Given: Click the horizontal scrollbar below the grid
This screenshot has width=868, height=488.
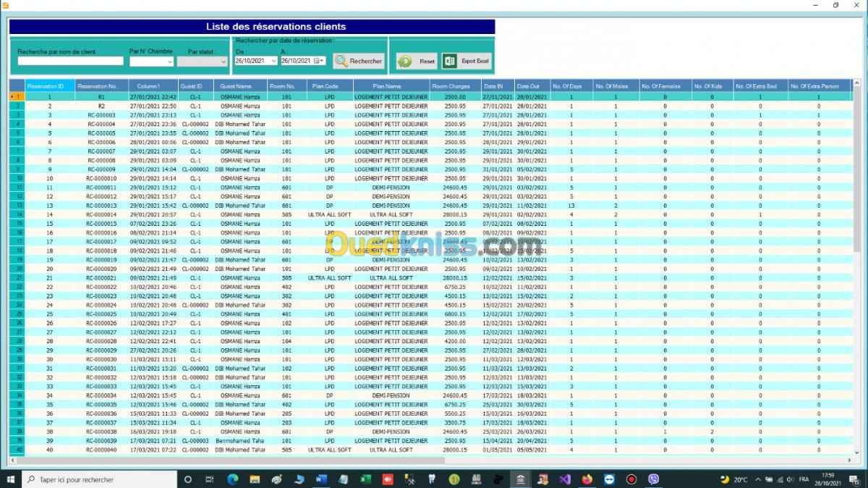Looking at the screenshot, I should pos(430,460).
